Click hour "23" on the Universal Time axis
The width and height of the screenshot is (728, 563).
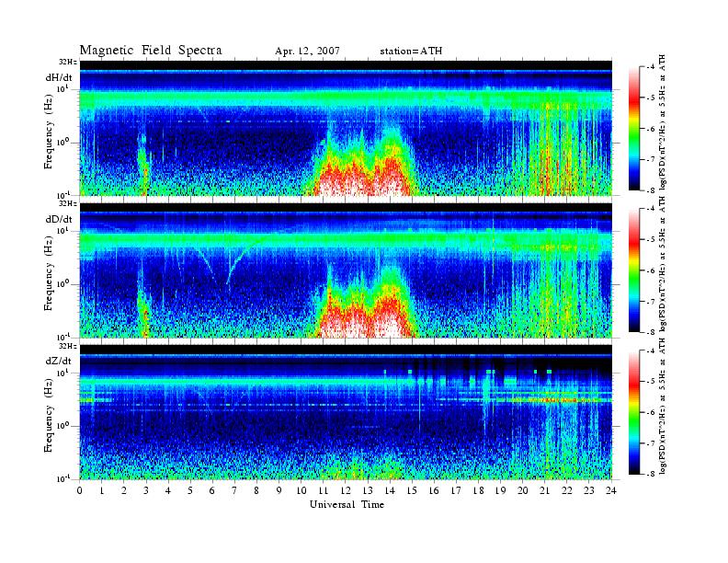point(589,490)
